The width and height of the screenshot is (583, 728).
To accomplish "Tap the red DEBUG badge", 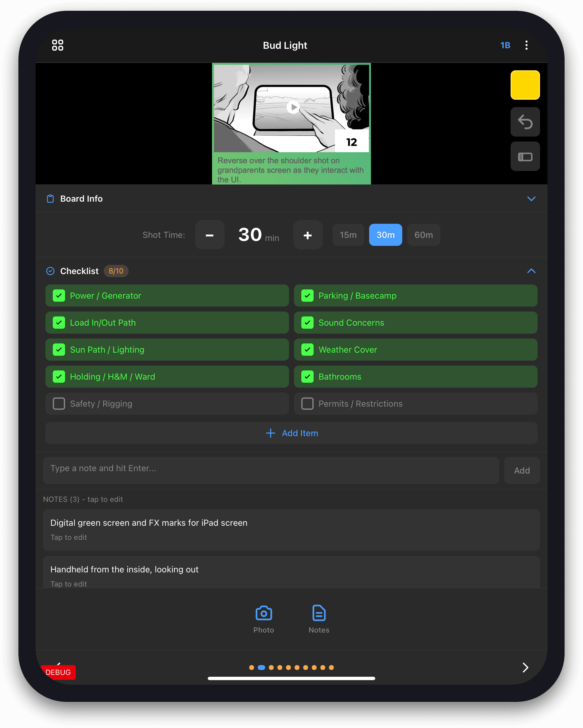I will pos(58,672).
